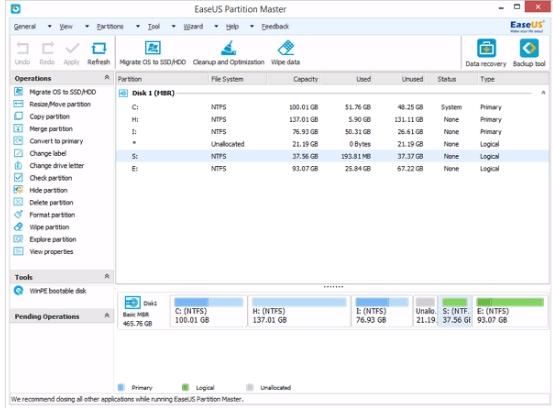Click the Apply checkmark icon
553x408 pixels.
[x=72, y=48]
